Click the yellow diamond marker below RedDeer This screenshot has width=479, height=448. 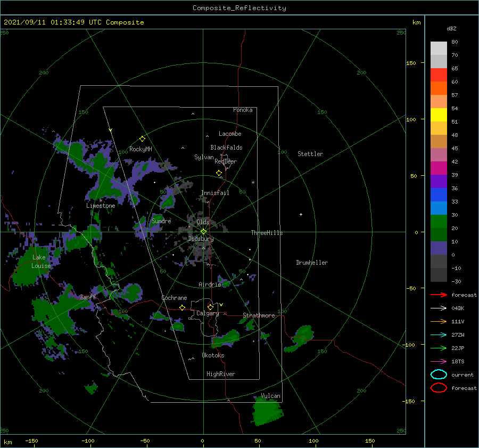tap(219, 173)
